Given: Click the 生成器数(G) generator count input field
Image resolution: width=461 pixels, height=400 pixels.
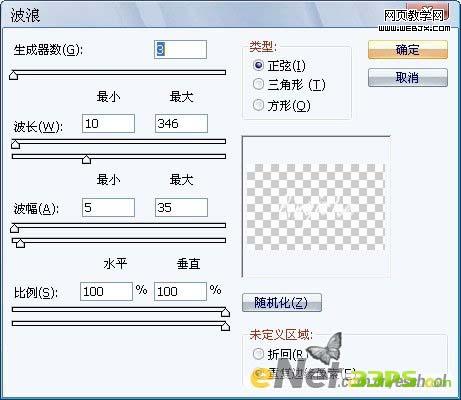Looking at the screenshot, I should click(x=180, y=50).
